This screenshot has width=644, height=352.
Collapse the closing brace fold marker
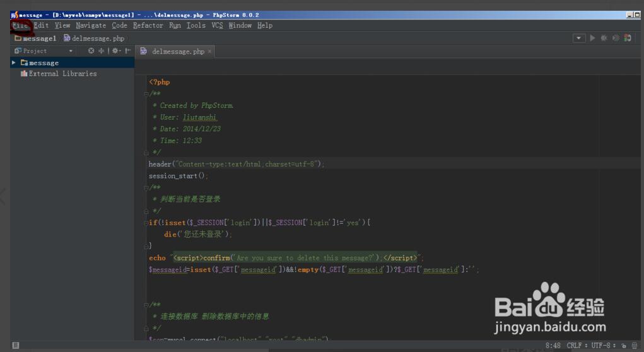[146, 246]
